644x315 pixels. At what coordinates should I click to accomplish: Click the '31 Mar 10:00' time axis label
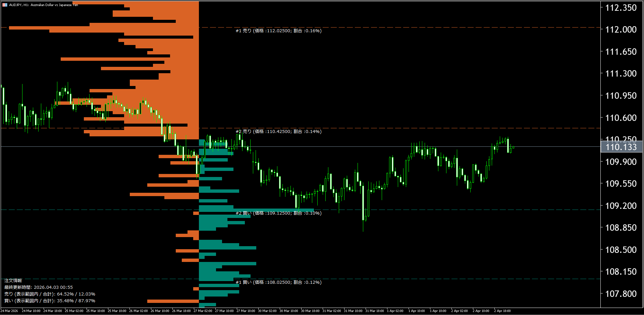(353, 311)
